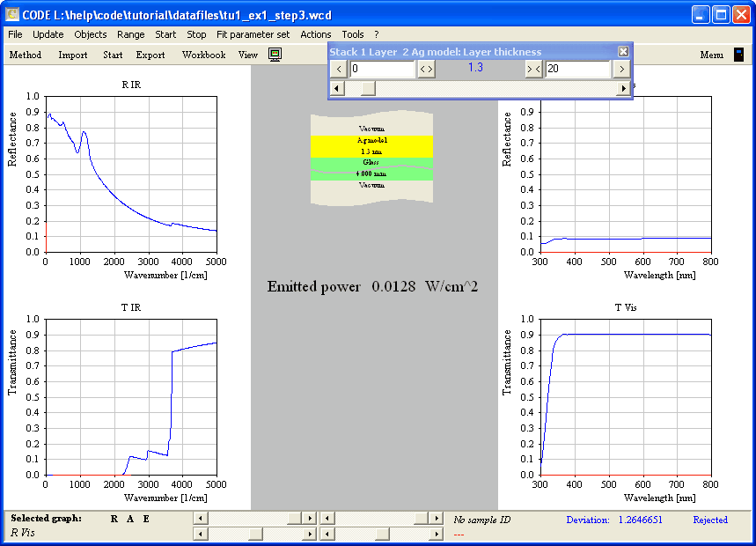Click the Workbook toolbar button

203,55
